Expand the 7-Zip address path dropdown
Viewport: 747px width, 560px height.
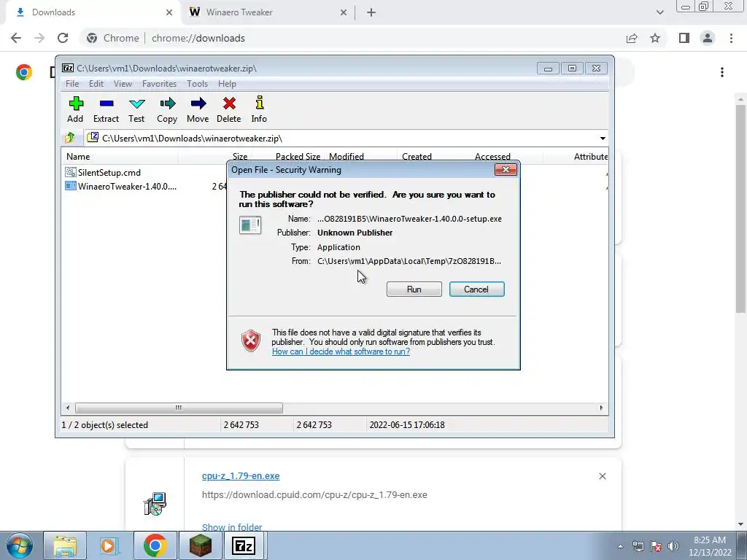tap(603, 139)
